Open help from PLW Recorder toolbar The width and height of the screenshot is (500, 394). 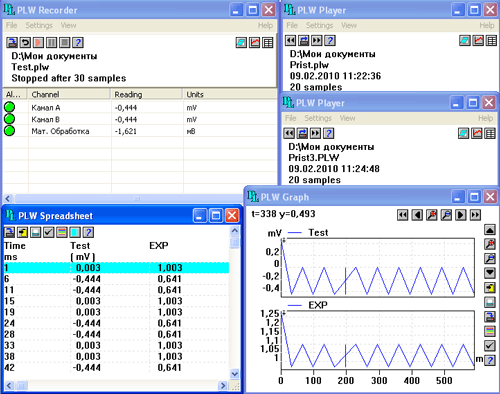point(78,42)
